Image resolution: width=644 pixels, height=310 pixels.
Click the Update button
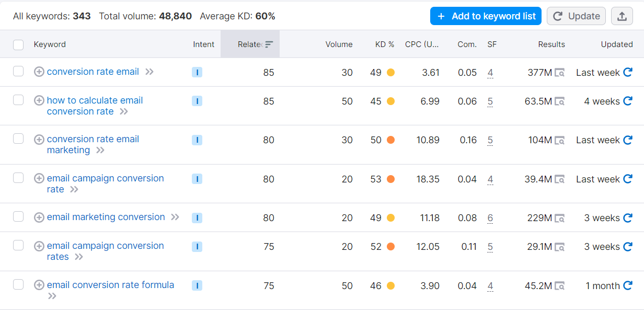pyautogui.click(x=576, y=16)
